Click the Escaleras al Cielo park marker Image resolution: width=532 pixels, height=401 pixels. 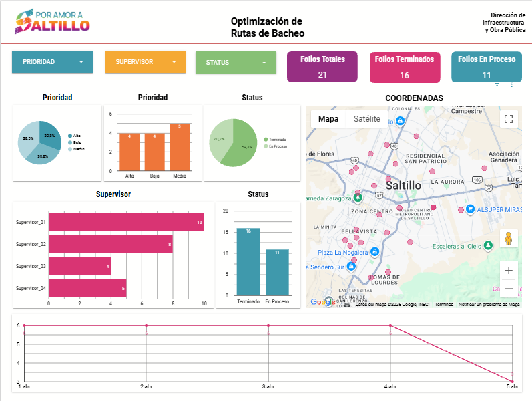click(488, 245)
